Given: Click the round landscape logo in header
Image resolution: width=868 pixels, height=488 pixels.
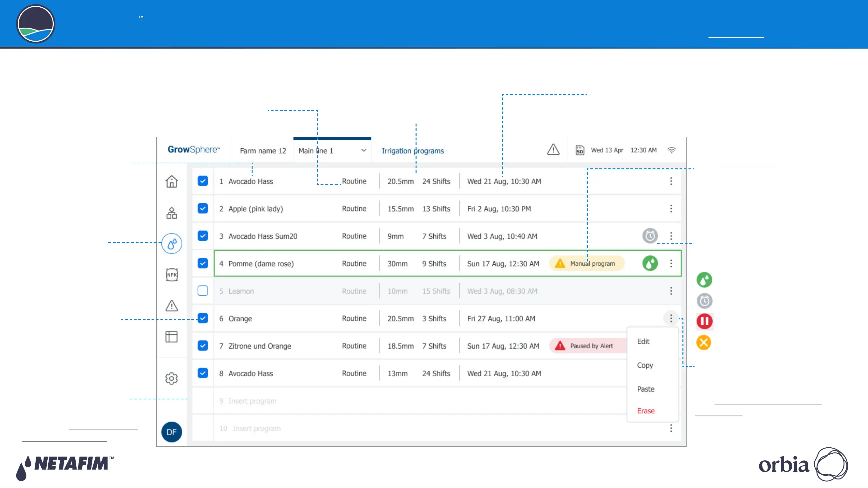Looking at the screenshot, I should pyautogui.click(x=36, y=24).
